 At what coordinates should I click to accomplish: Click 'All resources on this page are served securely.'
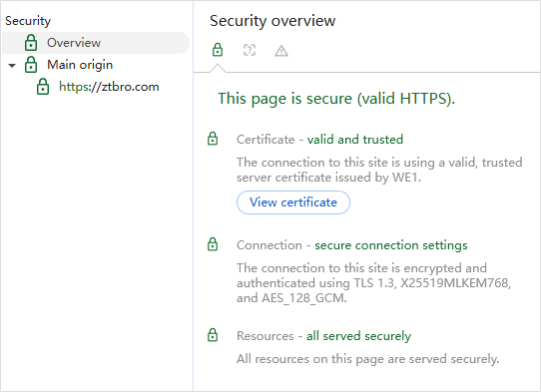point(367,359)
